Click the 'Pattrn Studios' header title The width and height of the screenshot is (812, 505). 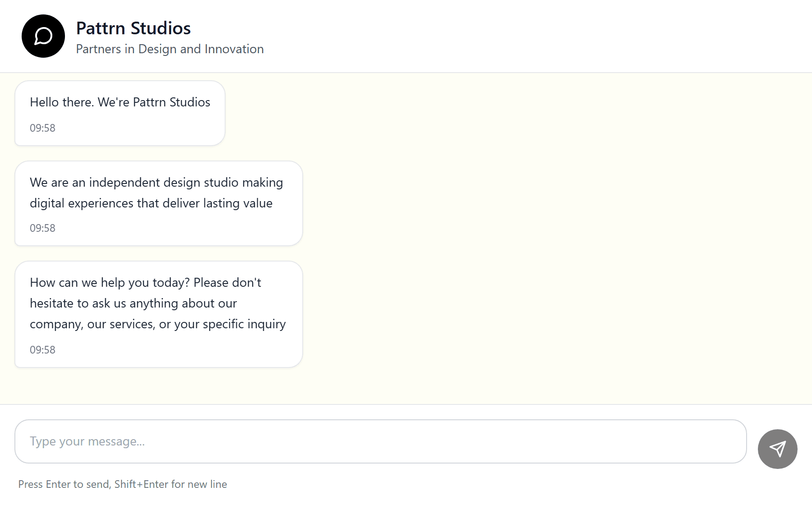click(x=134, y=28)
